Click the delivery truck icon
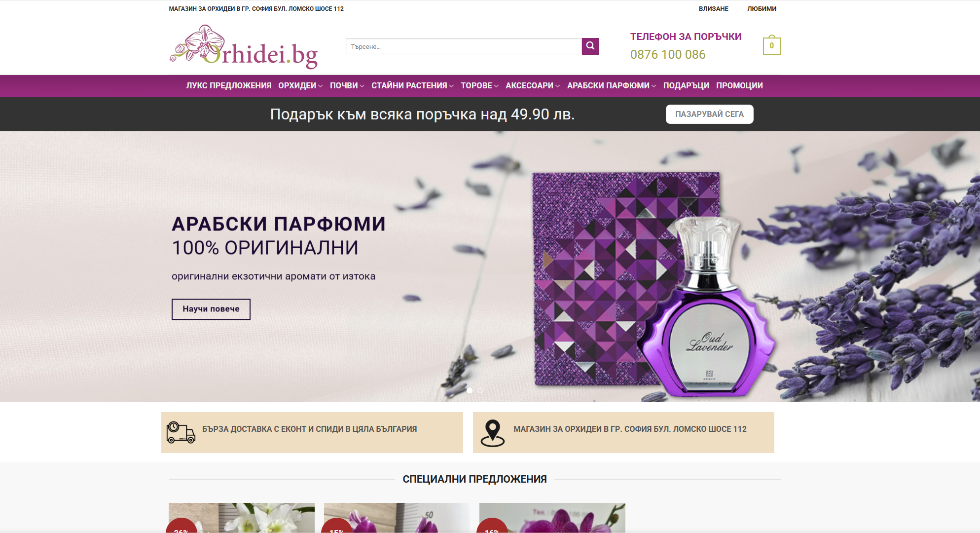The height and width of the screenshot is (533, 980). pyautogui.click(x=181, y=432)
